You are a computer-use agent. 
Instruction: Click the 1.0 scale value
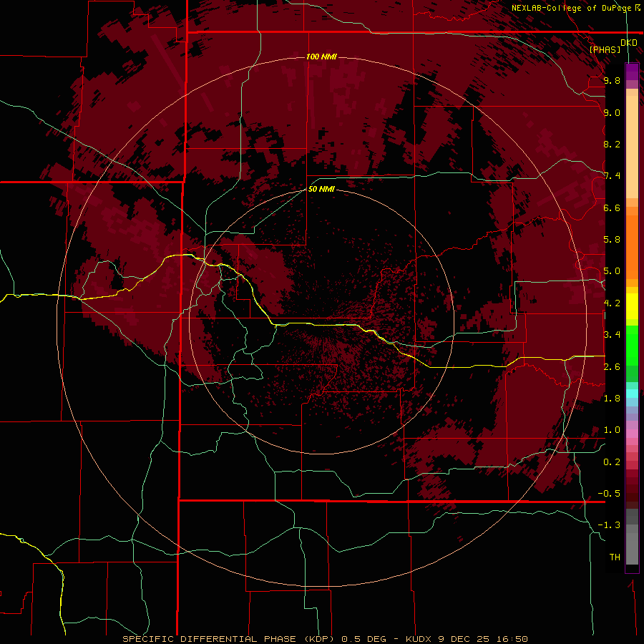click(x=612, y=430)
